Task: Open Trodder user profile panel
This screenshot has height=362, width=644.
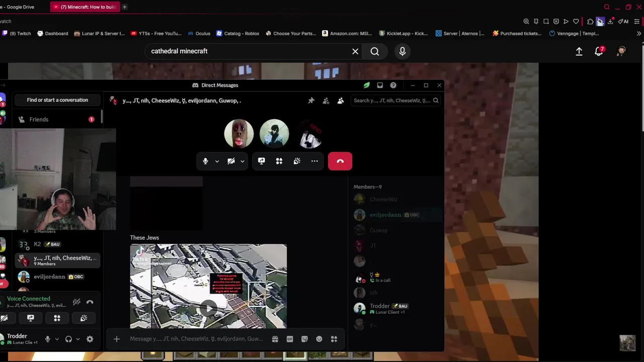Action: pyautogui.click(x=20, y=339)
